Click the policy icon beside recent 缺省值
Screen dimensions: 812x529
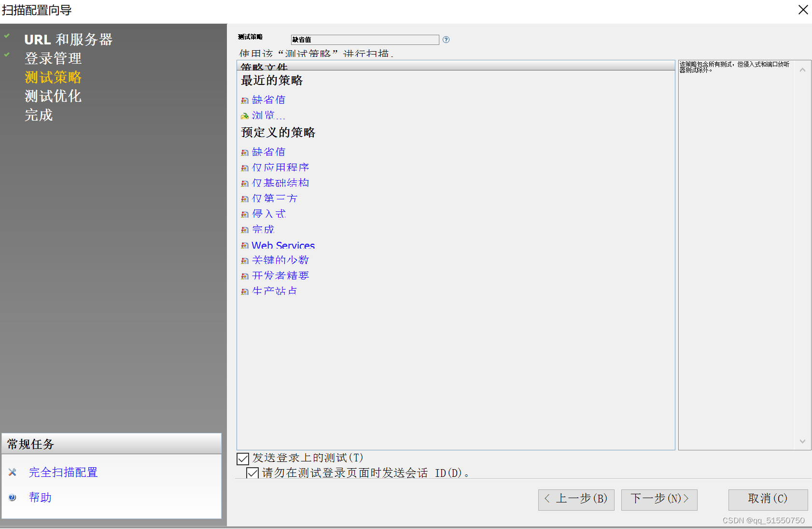pyautogui.click(x=245, y=100)
